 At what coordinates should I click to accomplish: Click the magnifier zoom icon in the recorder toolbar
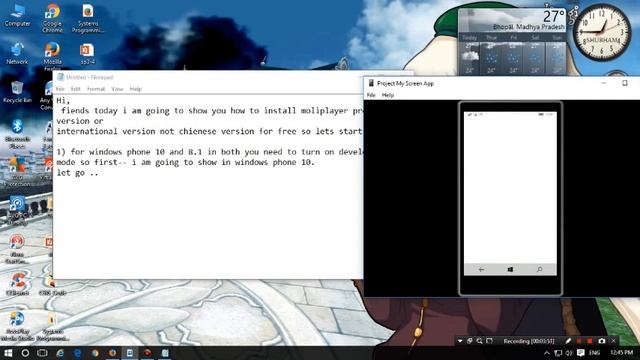point(480,341)
